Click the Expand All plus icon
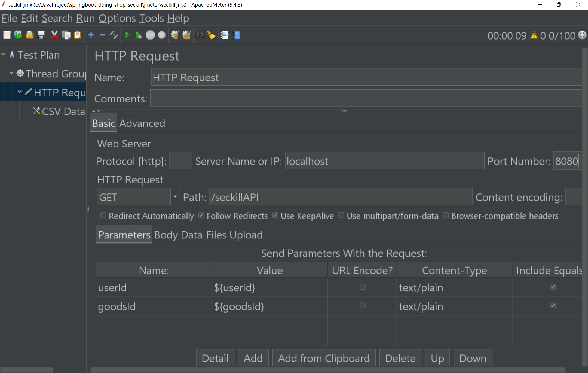The width and height of the screenshot is (588, 373). [x=91, y=35]
